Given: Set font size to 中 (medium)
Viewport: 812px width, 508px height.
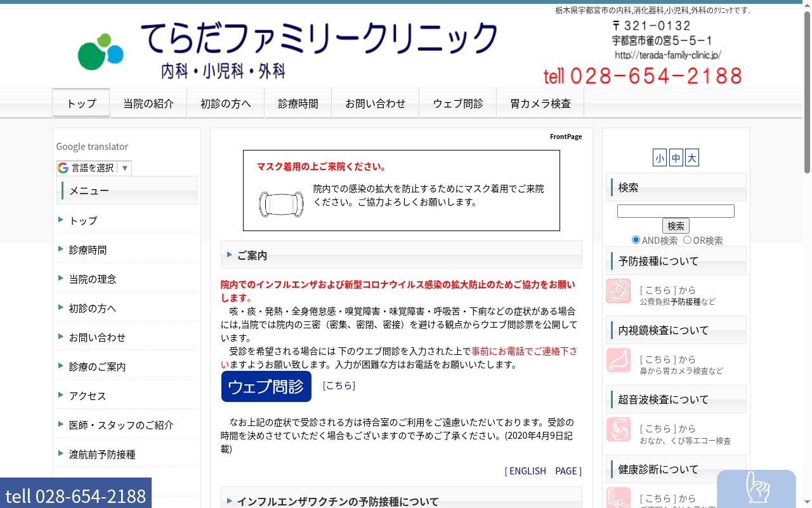Looking at the screenshot, I should tap(676, 158).
